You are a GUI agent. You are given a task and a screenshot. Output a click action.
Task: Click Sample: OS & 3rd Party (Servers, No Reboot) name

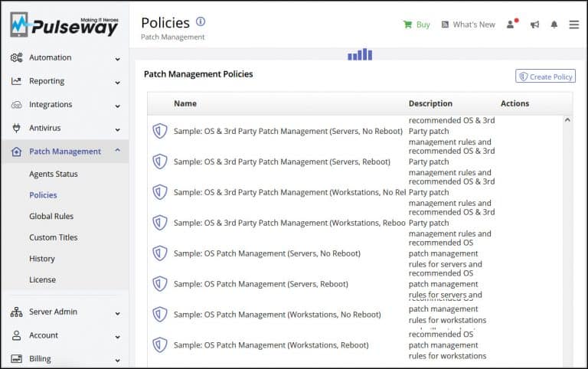tap(288, 131)
